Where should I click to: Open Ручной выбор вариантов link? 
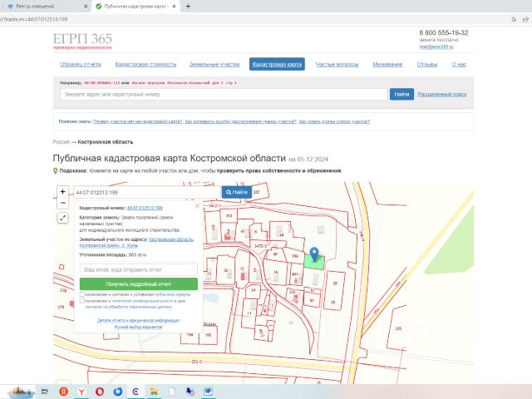click(138, 327)
